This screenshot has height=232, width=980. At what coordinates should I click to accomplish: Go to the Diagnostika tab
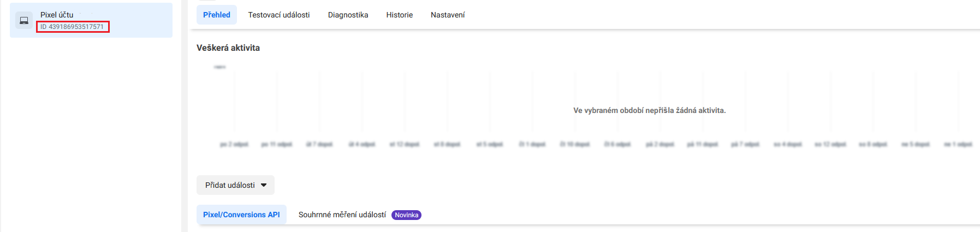click(x=348, y=15)
